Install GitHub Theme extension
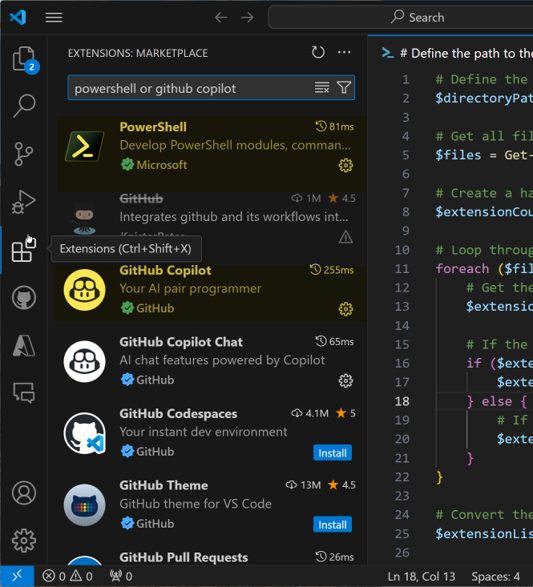 (x=332, y=525)
